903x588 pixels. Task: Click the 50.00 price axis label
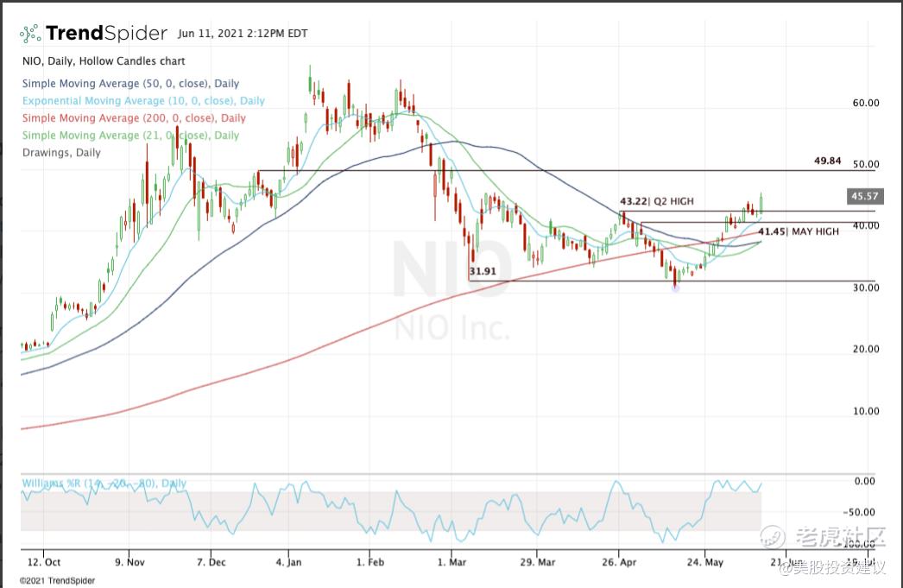click(x=866, y=164)
